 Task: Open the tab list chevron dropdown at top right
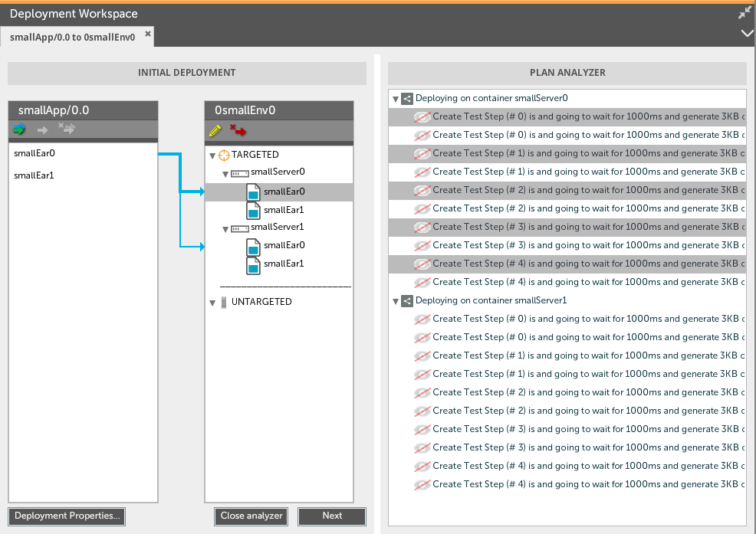[748, 33]
